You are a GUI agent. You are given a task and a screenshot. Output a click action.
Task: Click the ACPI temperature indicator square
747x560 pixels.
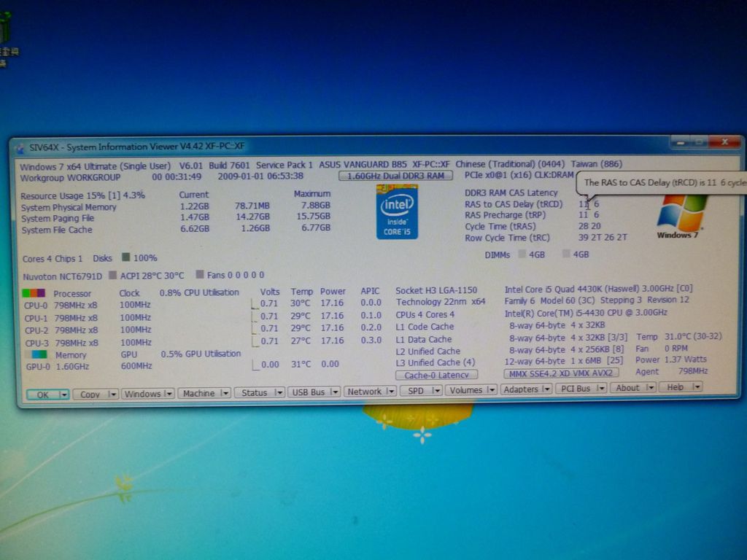[112, 275]
